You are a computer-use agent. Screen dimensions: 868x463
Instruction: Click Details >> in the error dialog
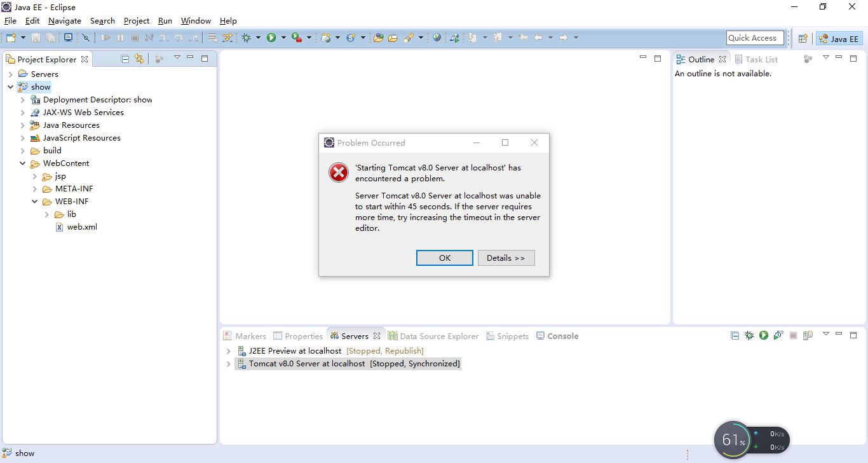[506, 258]
